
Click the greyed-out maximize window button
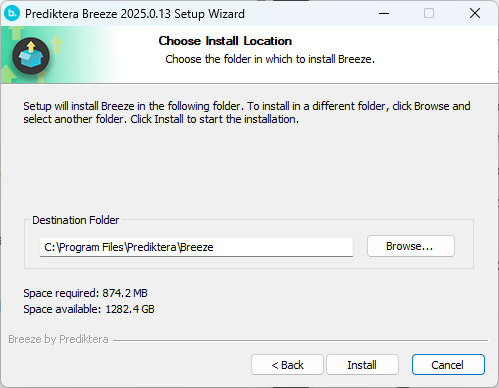(x=429, y=13)
